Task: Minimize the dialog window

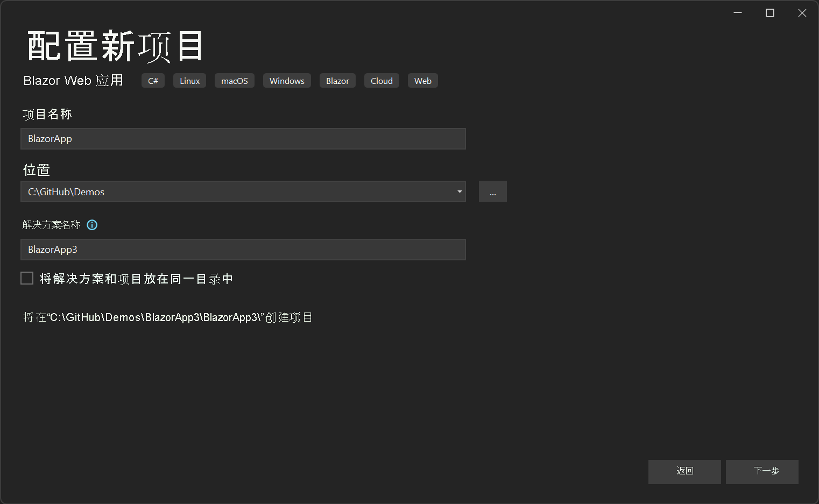Action: [738, 13]
